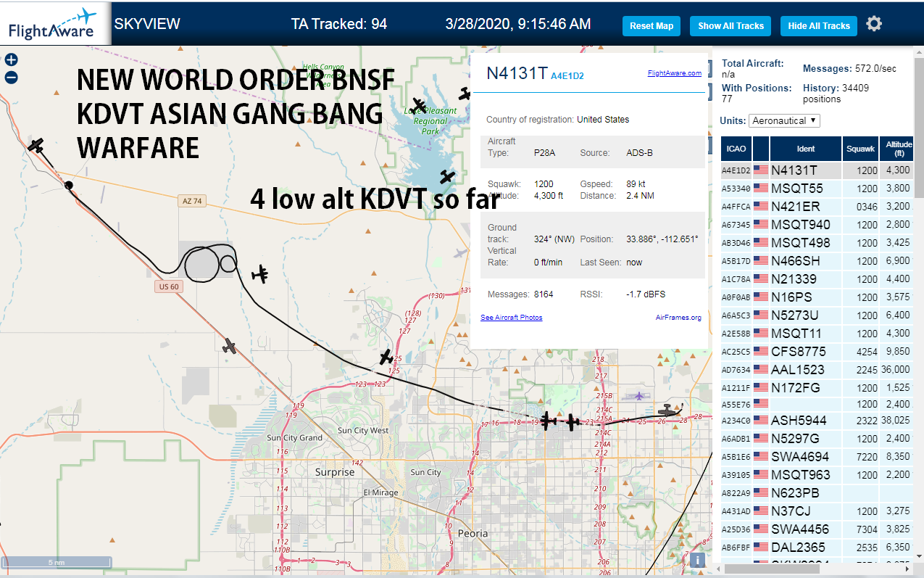Click Show All Tracks button
Screen dimensions: 924x578
[731, 26]
